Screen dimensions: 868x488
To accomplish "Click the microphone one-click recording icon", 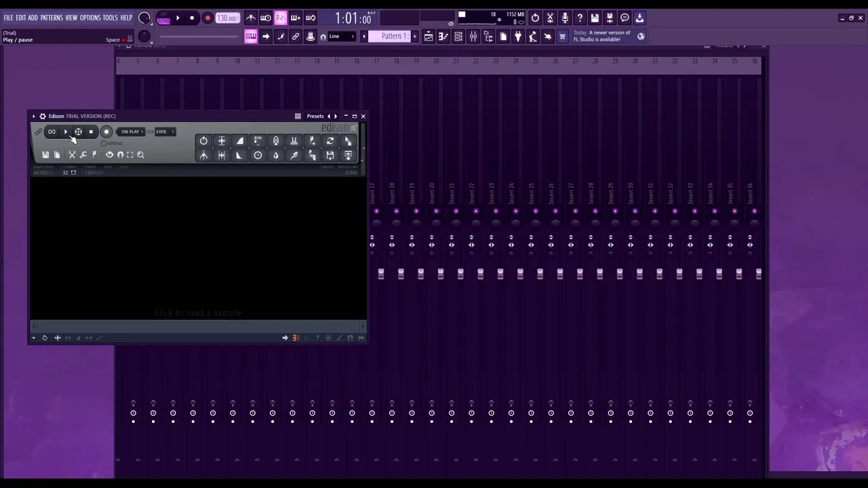I will point(565,18).
